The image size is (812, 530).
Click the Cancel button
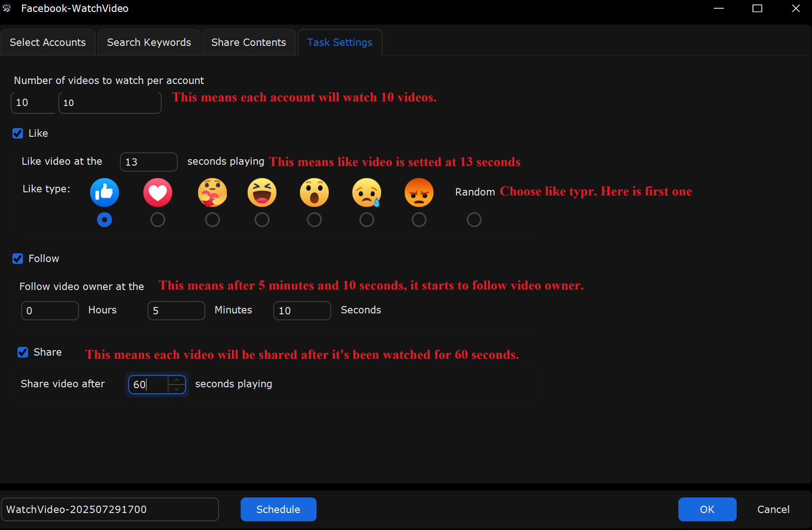pyautogui.click(x=773, y=509)
